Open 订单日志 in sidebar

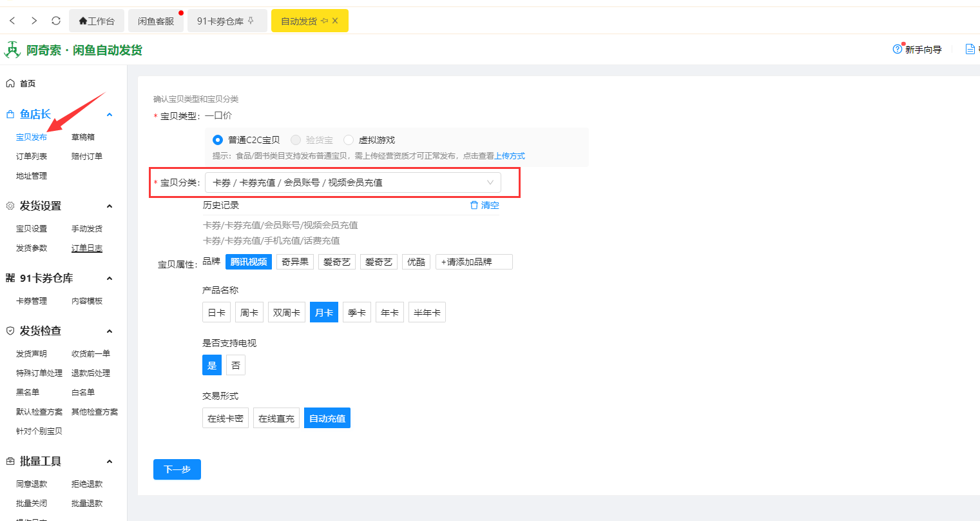pyautogui.click(x=87, y=248)
